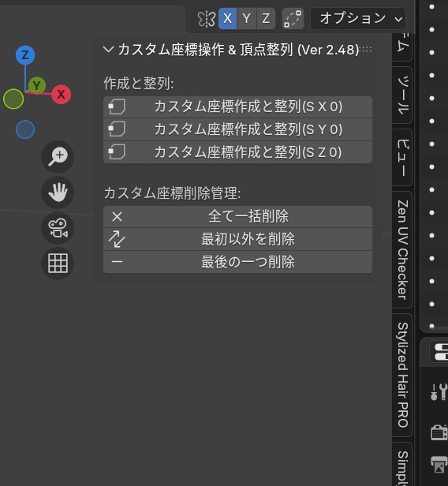Click the pan hand viewport icon
Screen dimensions: 448x486
click(x=58, y=193)
